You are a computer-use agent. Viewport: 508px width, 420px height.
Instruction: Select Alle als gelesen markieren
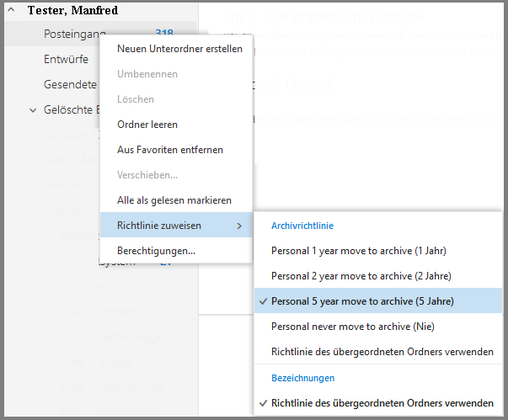click(x=174, y=200)
